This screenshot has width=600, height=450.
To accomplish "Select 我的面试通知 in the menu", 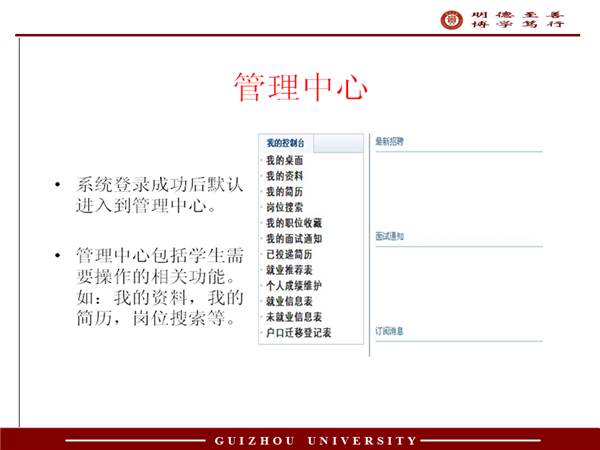I will 294,238.
